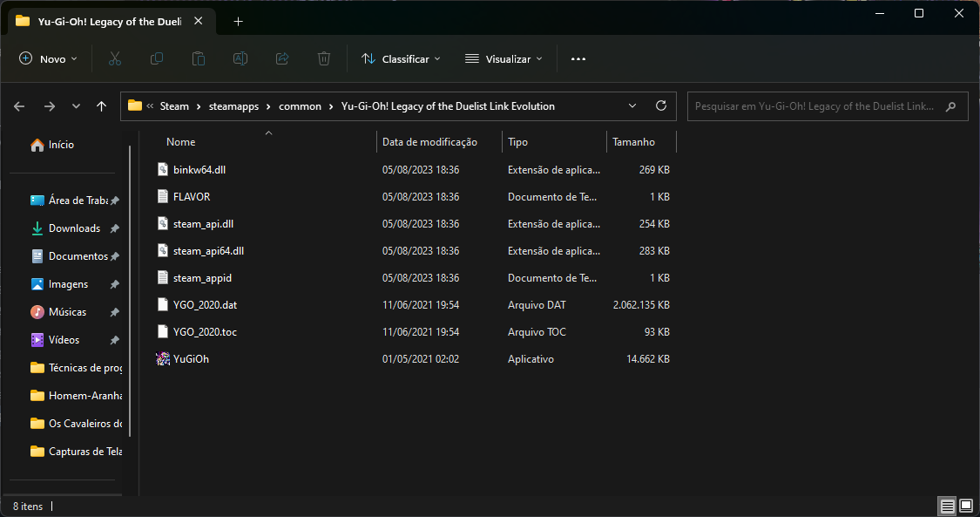Click the folder icon in address bar

point(134,105)
